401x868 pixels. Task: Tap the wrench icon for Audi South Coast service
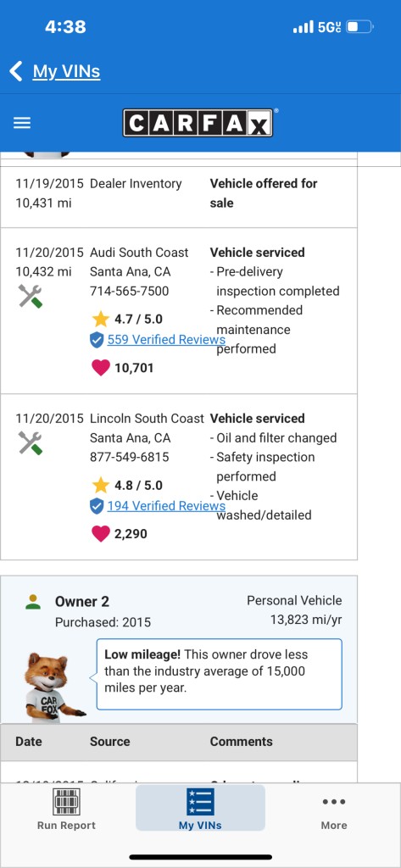30,297
